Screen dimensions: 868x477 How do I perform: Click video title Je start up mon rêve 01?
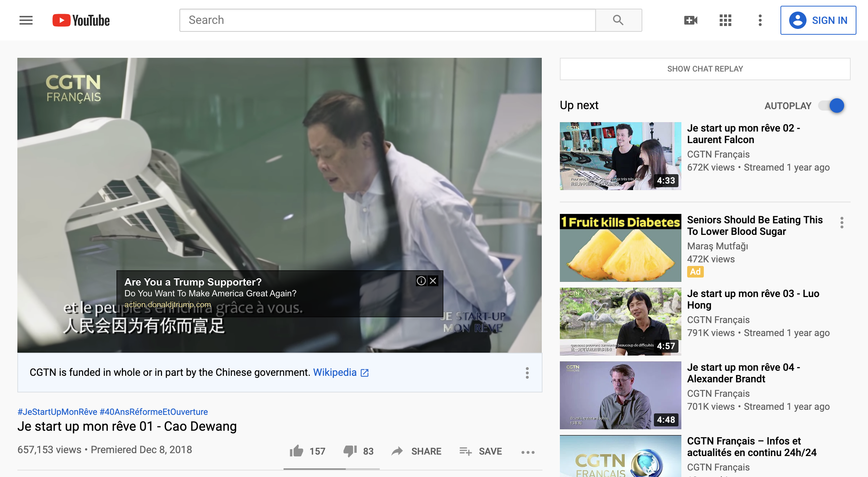click(127, 427)
